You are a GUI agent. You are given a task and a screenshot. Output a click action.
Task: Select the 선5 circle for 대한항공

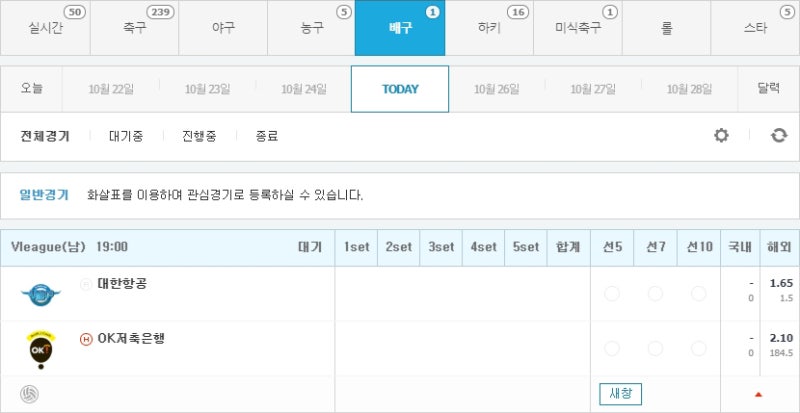coord(612,294)
